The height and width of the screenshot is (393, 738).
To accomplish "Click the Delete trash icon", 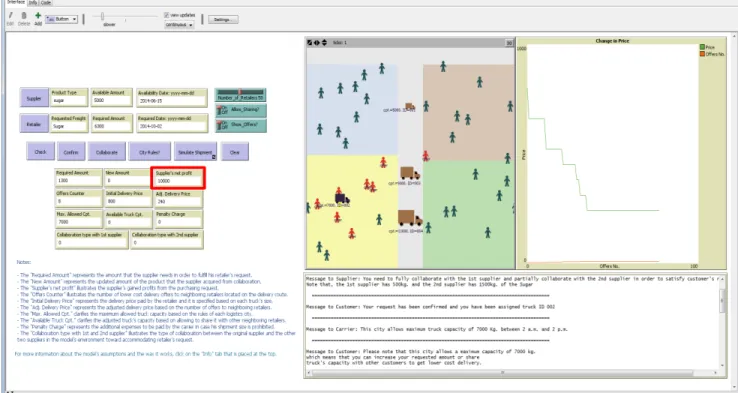I will pyautogui.click(x=24, y=16).
